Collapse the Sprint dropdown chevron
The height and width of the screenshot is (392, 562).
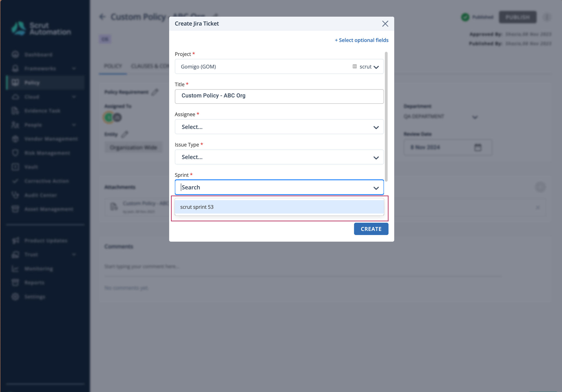tap(376, 188)
